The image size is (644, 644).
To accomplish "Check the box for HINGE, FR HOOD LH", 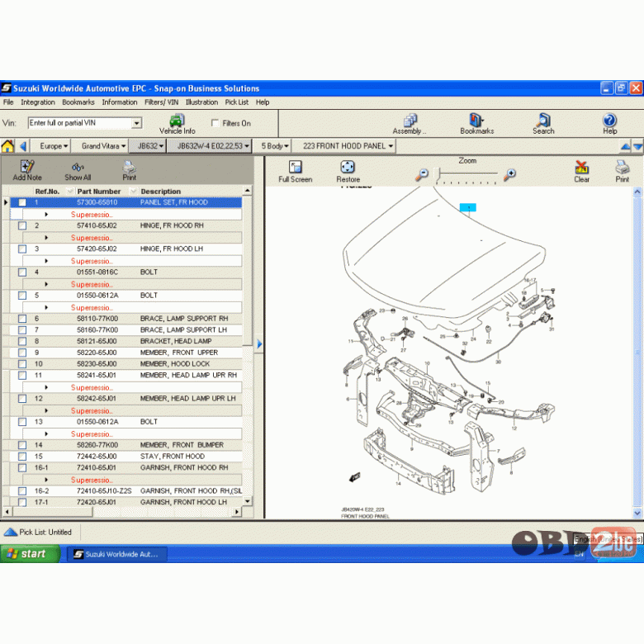I will (22, 249).
